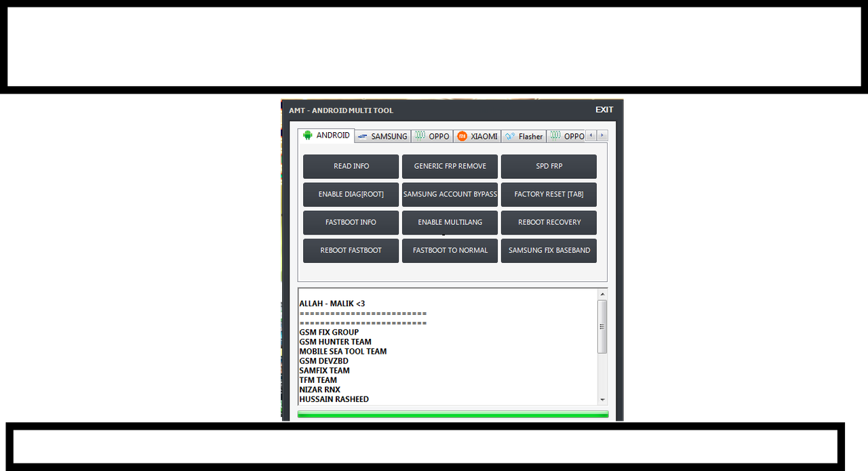The height and width of the screenshot is (471, 868).
Task: Click ENABLE DIAG[ROOT] button
Action: coord(351,194)
